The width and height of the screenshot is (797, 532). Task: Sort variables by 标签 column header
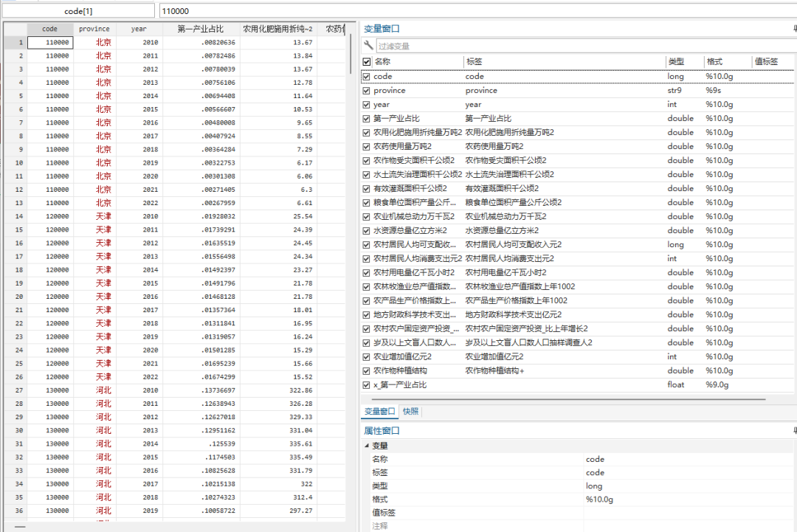coord(565,61)
